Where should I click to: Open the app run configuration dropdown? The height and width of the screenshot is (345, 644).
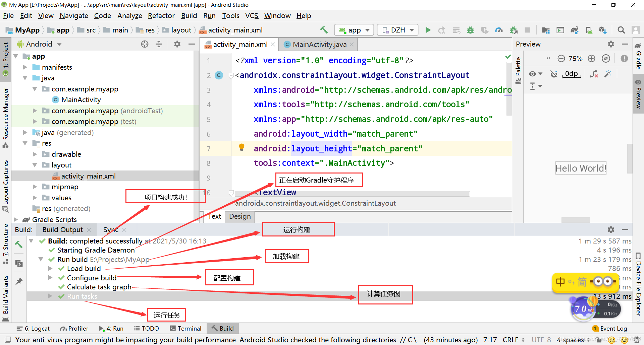[x=354, y=30]
